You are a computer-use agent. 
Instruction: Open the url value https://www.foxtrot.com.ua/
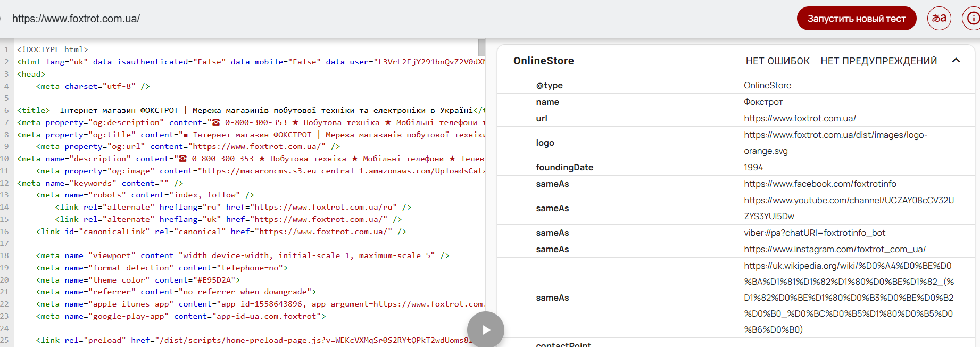800,118
